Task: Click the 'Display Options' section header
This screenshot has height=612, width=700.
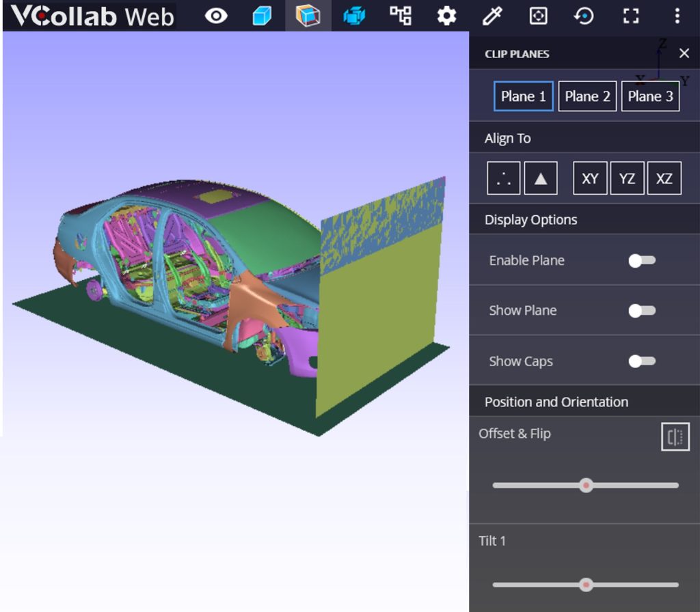Action: tap(530, 219)
